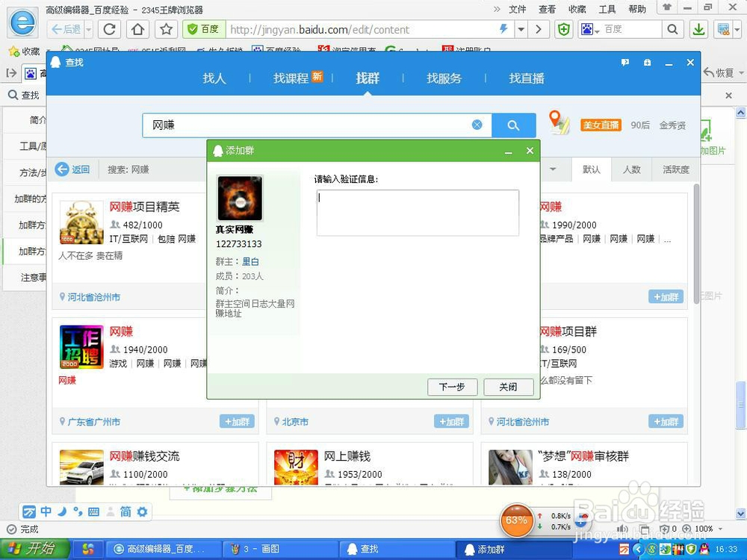Viewport: 747px width, 560px height.
Task: Switch to the 找直播 tab
Action: click(527, 78)
